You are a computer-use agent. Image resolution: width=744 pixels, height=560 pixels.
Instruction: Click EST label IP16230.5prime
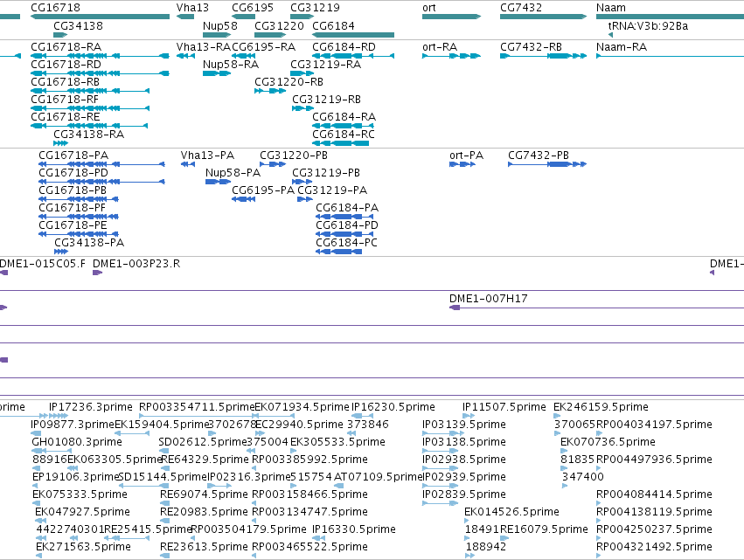pyautogui.click(x=393, y=407)
